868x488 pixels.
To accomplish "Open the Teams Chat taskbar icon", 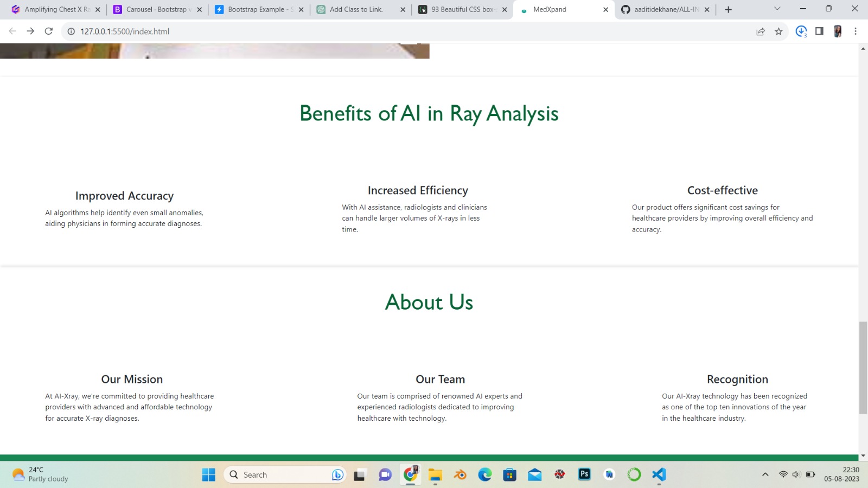I will pyautogui.click(x=385, y=475).
